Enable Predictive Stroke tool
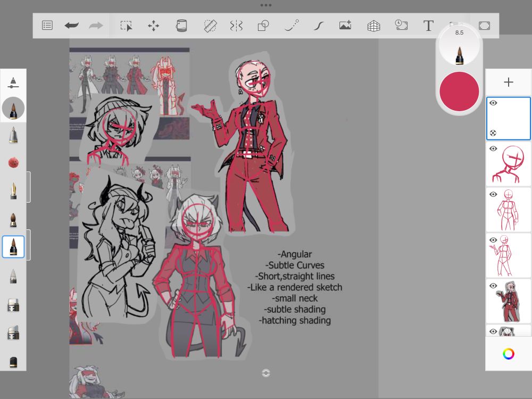Image resolution: width=532 pixels, height=399 pixels. click(292, 26)
